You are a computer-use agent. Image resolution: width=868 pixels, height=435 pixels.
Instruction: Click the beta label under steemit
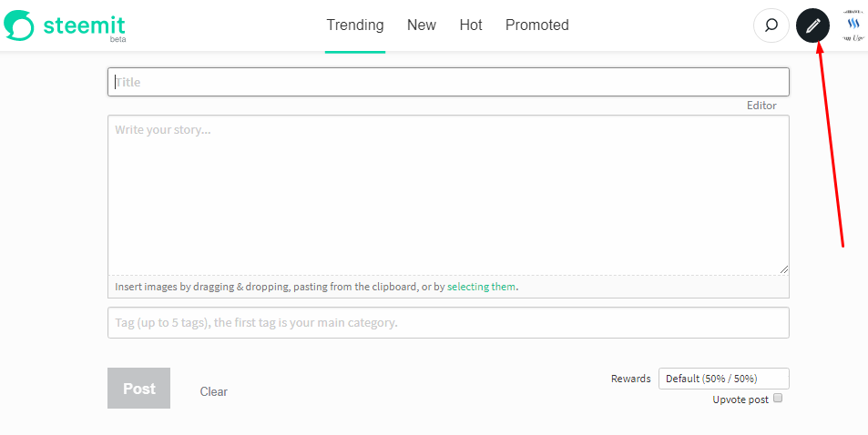117,40
